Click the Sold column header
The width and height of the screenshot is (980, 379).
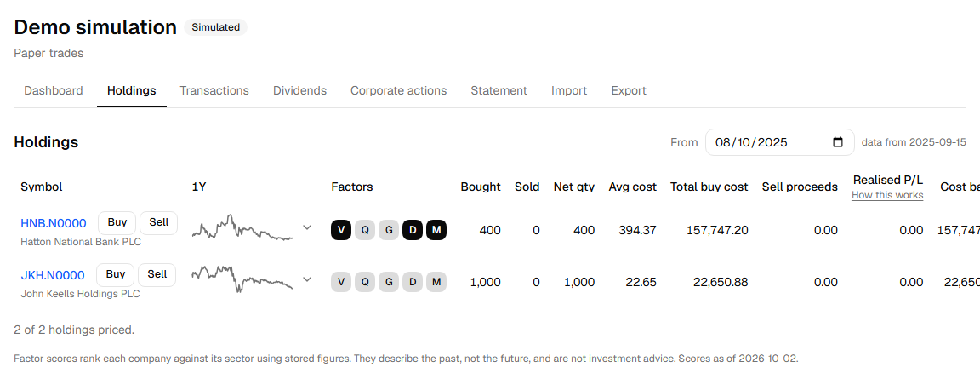(x=527, y=187)
